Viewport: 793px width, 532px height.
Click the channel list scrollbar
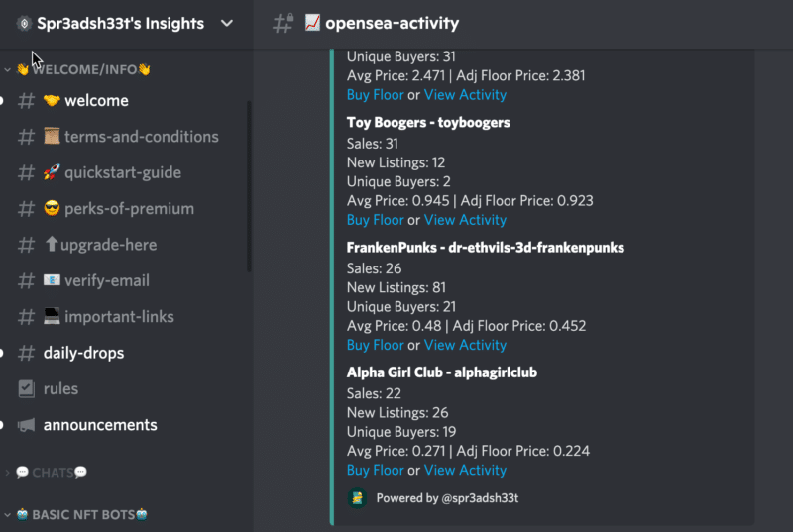(249, 187)
